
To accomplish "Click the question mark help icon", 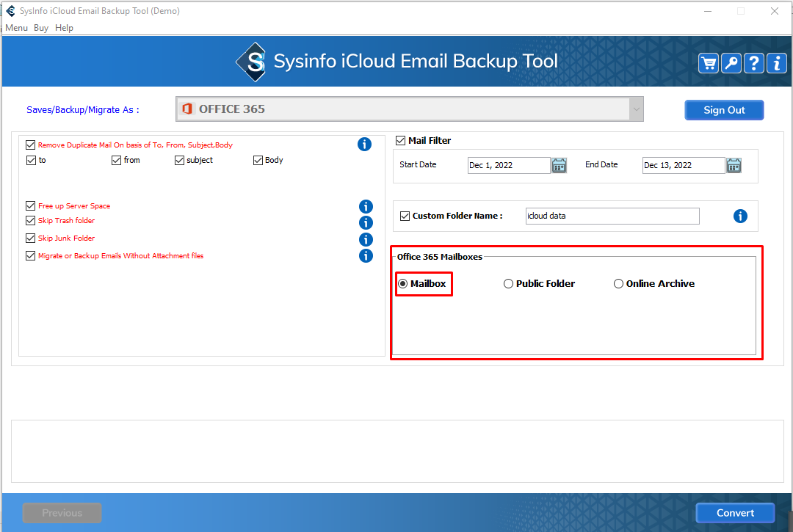I will (x=754, y=63).
